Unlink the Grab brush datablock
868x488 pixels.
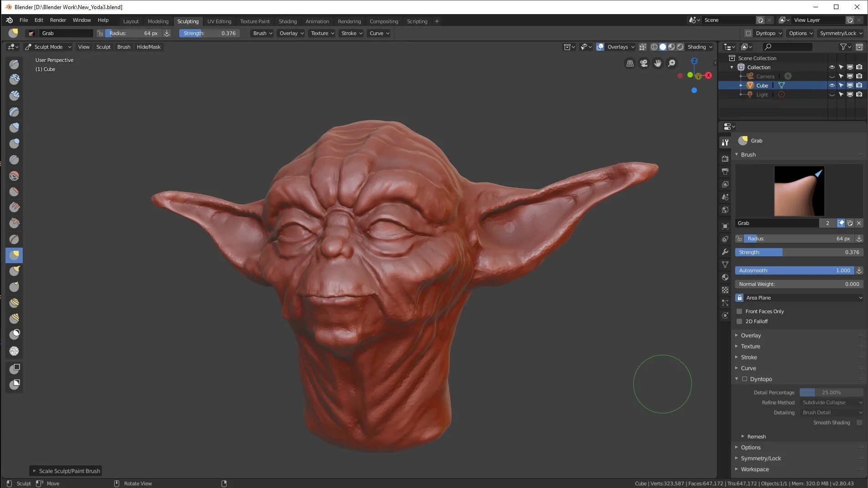859,223
